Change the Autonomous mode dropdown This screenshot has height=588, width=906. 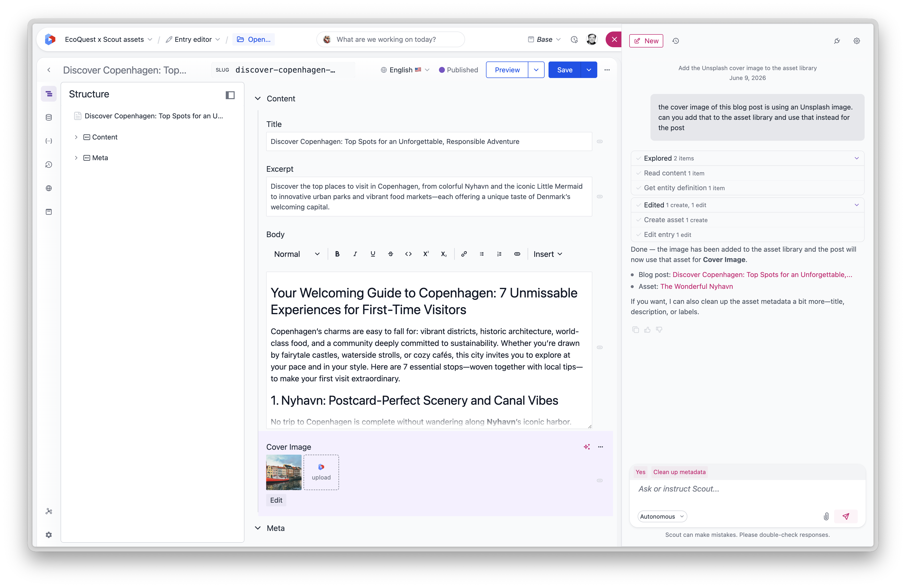pyautogui.click(x=662, y=516)
